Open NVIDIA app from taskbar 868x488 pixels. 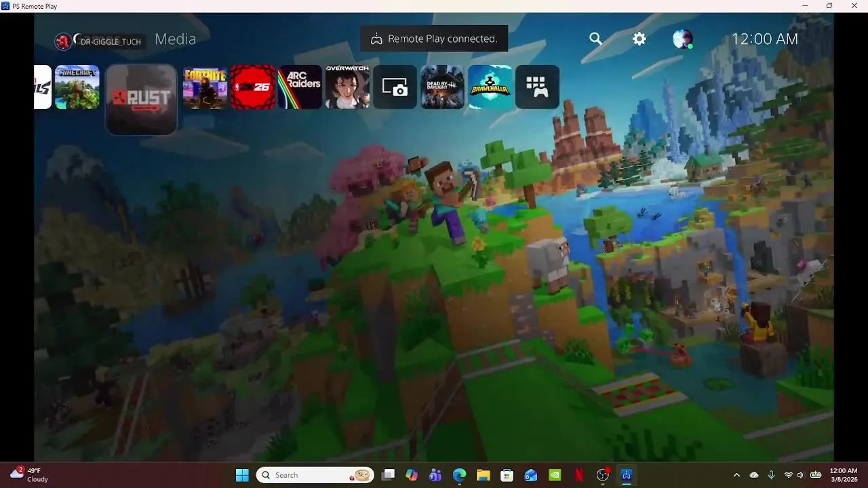[x=555, y=475]
